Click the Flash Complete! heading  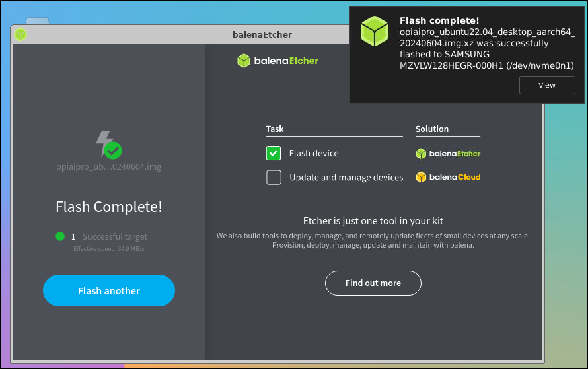click(109, 207)
